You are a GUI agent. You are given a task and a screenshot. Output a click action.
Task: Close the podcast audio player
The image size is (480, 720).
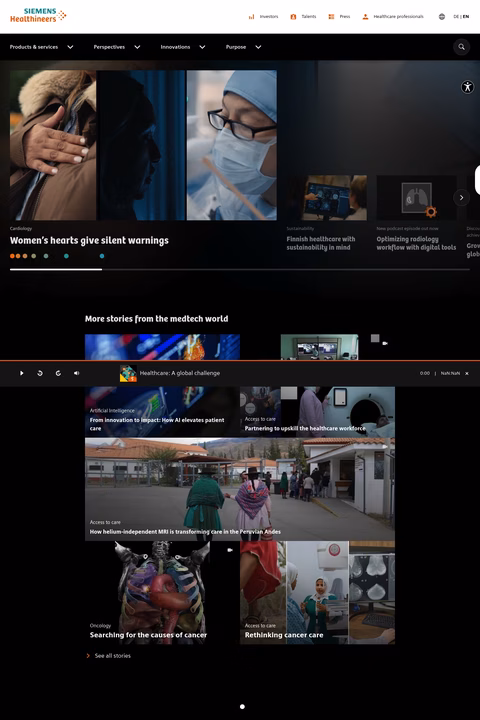(467, 373)
